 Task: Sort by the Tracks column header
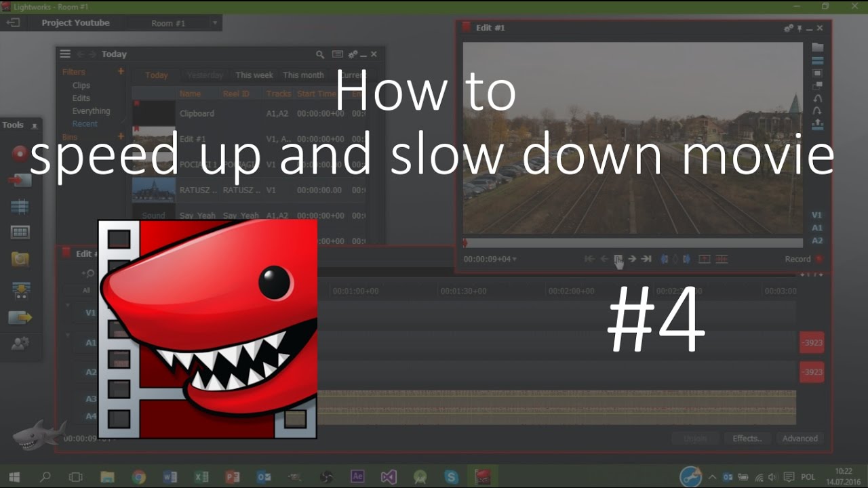(278, 94)
